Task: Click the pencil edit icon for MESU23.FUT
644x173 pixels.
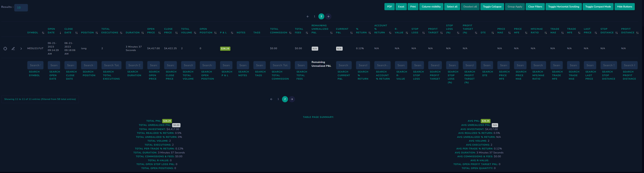Action: tap(13, 49)
